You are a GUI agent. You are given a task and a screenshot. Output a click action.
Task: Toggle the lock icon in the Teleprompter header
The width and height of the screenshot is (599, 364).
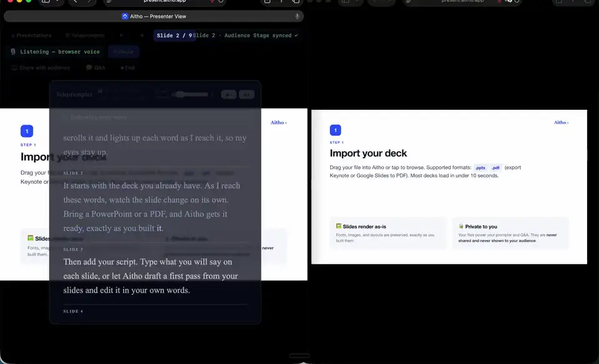[x=100, y=90]
